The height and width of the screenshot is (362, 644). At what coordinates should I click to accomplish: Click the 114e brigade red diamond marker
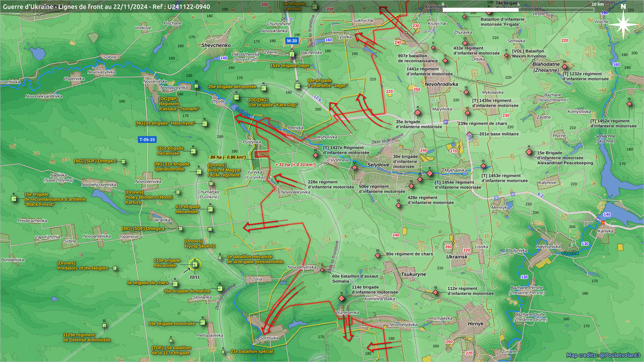341,298
